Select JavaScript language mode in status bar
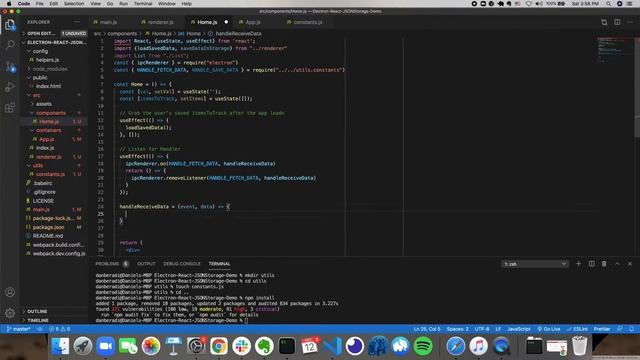Viewport: 640px width, 360px height. (x=519, y=329)
